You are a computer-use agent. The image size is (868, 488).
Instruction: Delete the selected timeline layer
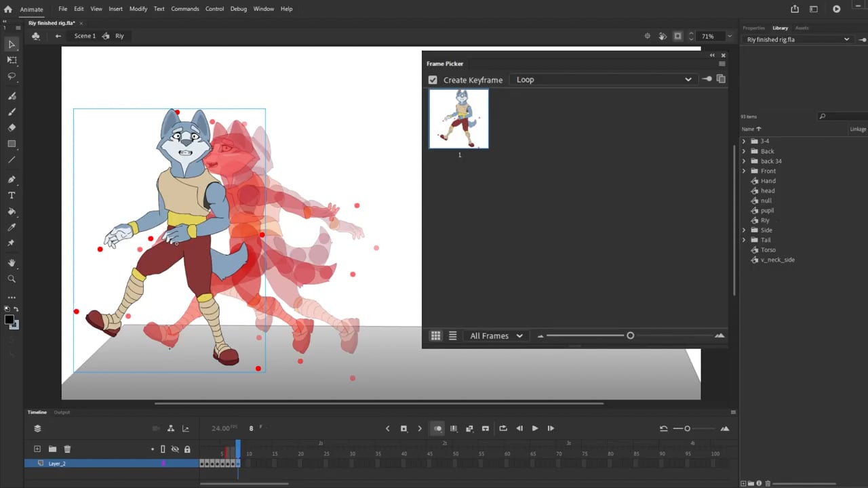(x=67, y=449)
